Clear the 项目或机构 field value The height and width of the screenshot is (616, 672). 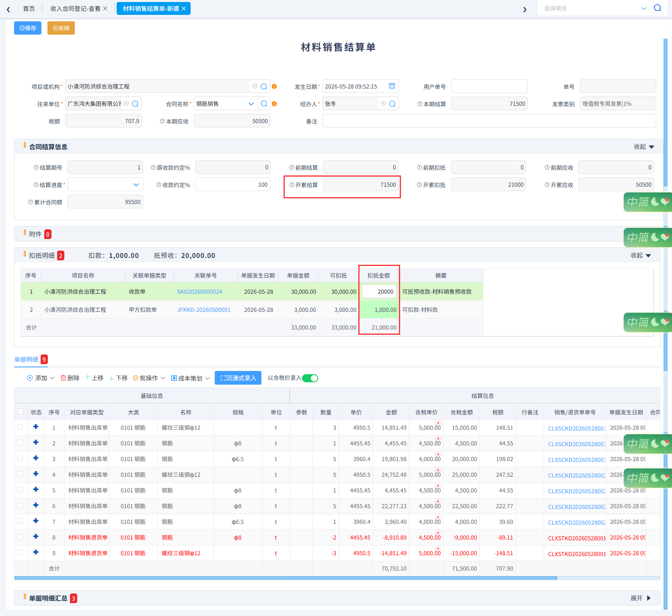pos(255,86)
